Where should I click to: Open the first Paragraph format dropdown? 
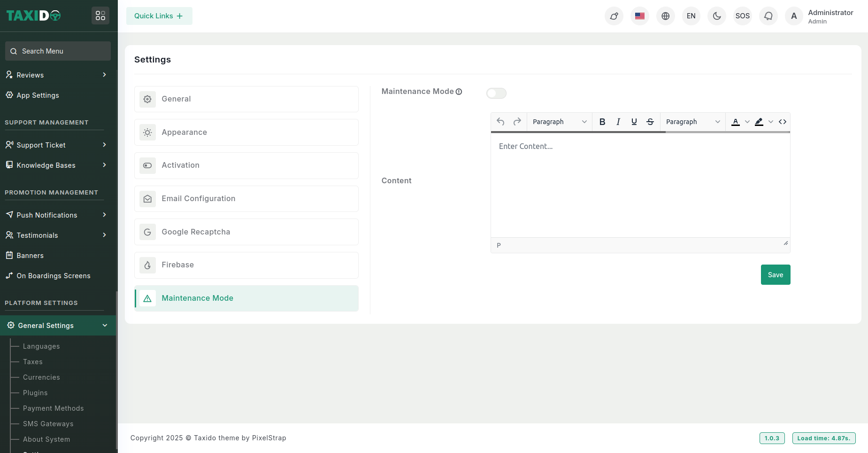tap(559, 122)
